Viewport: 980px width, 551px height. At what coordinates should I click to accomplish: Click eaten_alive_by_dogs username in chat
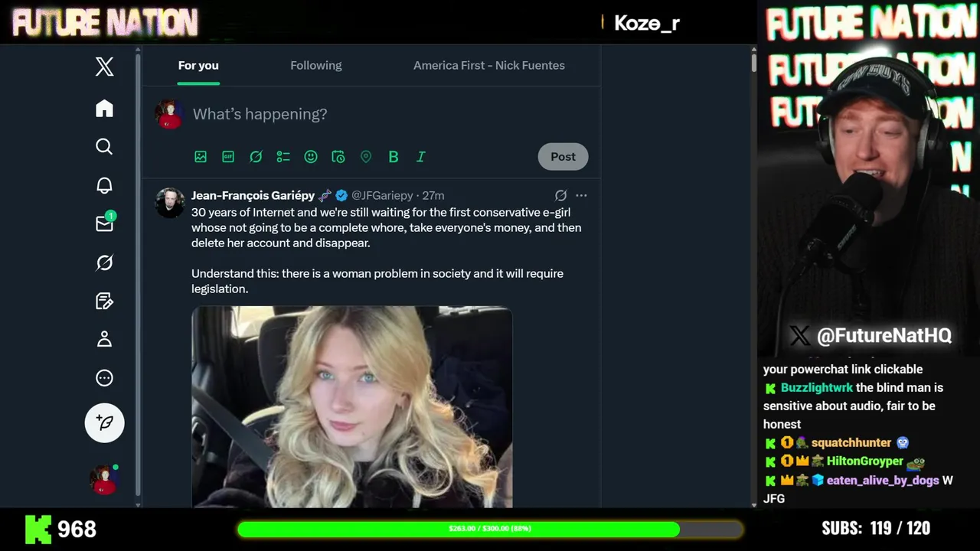(x=882, y=481)
